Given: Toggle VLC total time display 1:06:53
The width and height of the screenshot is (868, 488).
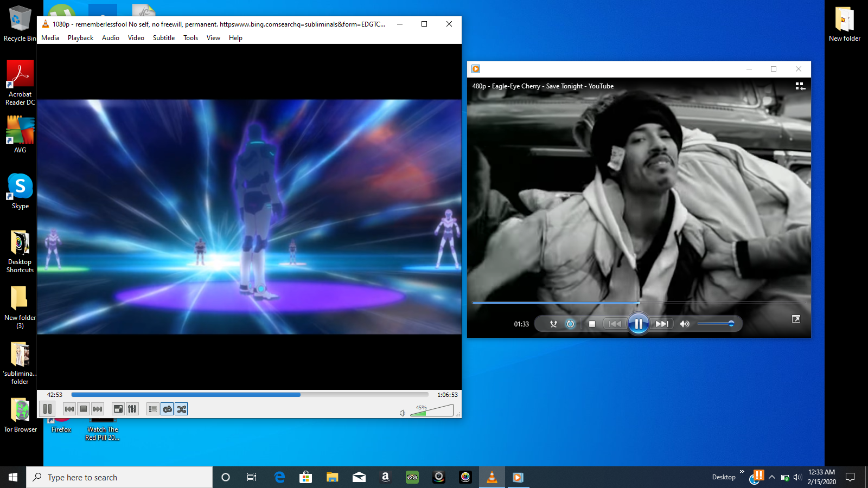Looking at the screenshot, I should (448, 395).
